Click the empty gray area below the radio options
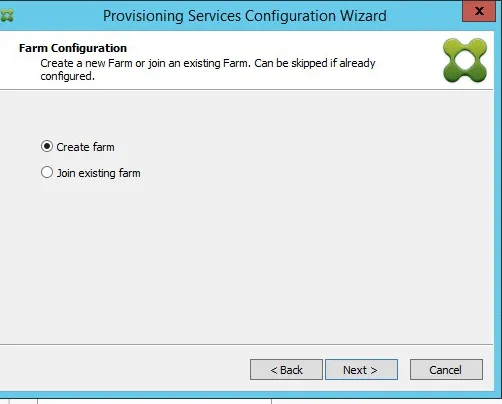Screen dimensions: 502x404 pyautogui.click(x=247, y=260)
